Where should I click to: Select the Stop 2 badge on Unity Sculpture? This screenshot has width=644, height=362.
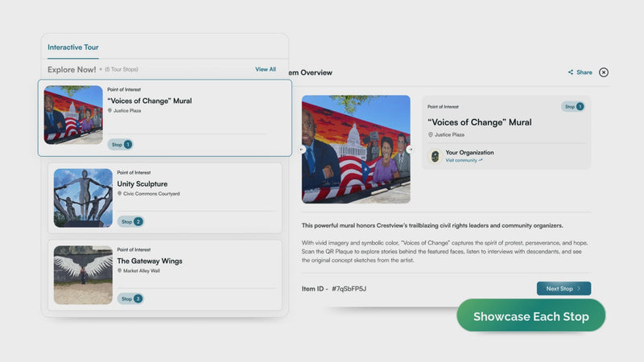pyautogui.click(x=130, y=221)
